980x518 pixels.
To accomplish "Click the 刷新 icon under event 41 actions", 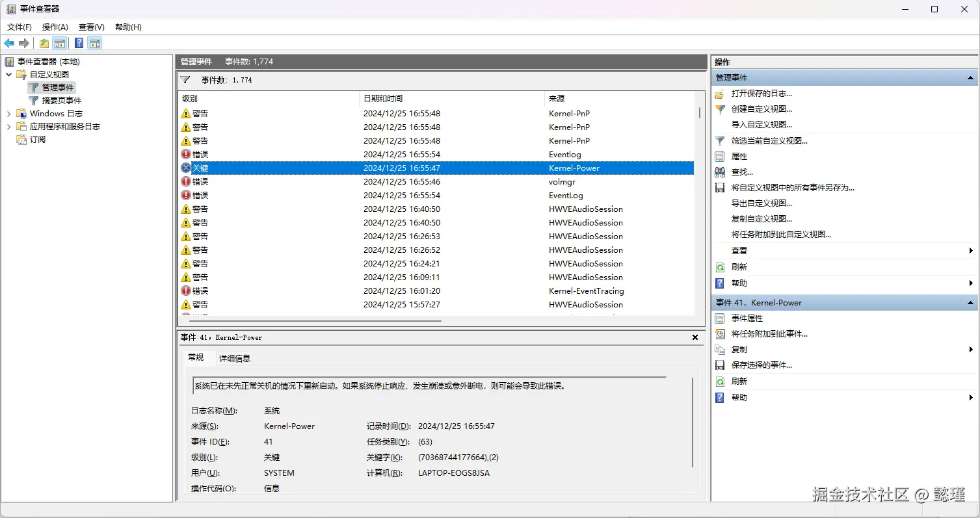I will click(720, 382).
